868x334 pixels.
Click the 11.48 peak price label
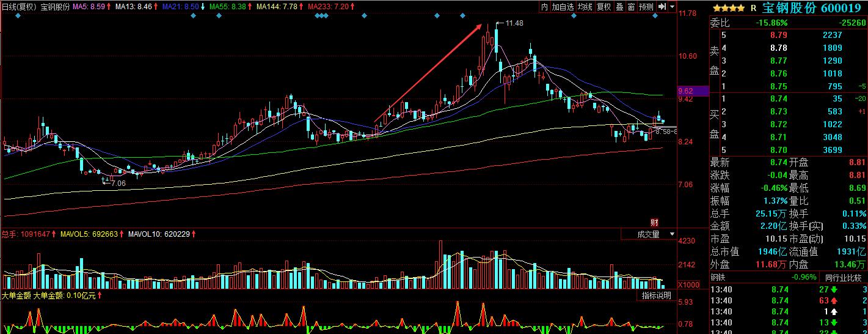[x=514, y=23]
